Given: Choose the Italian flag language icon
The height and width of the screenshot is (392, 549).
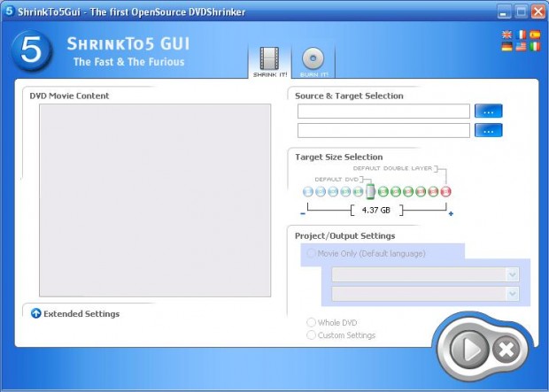Looking at the screenshot, I should 535,47.
